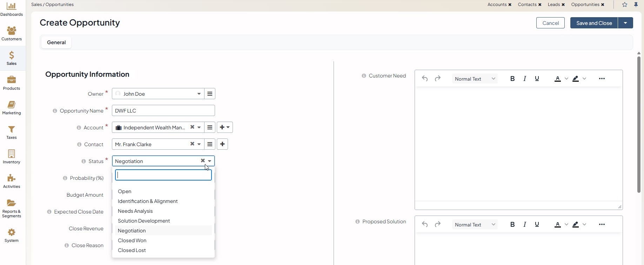Select Closed Won from status list
This screenshot has height=265, width=644.
(132, 240)
